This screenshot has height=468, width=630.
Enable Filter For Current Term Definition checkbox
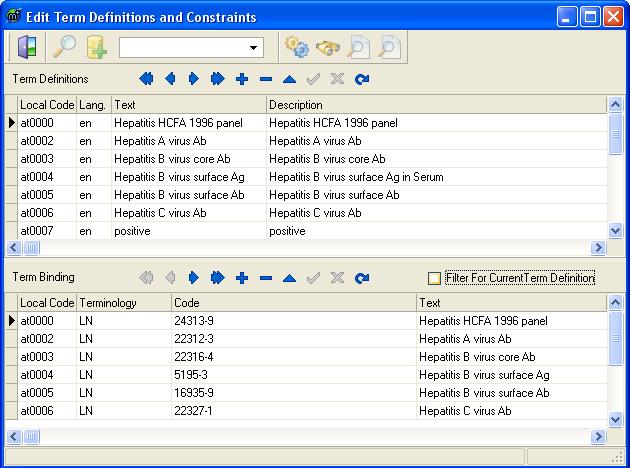[434, 278]
